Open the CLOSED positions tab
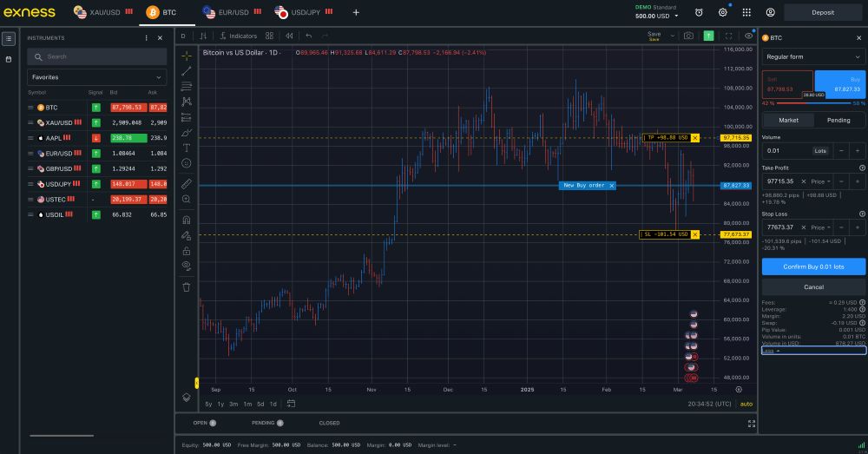The height and width of the screenshot is (454, 868). point(329,423)
